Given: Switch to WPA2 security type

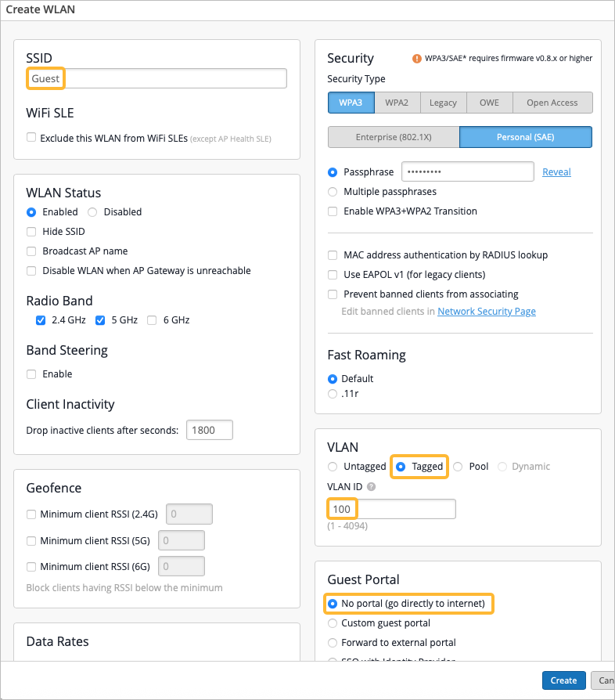Looking at the screenshot, I should coord(397,103).
